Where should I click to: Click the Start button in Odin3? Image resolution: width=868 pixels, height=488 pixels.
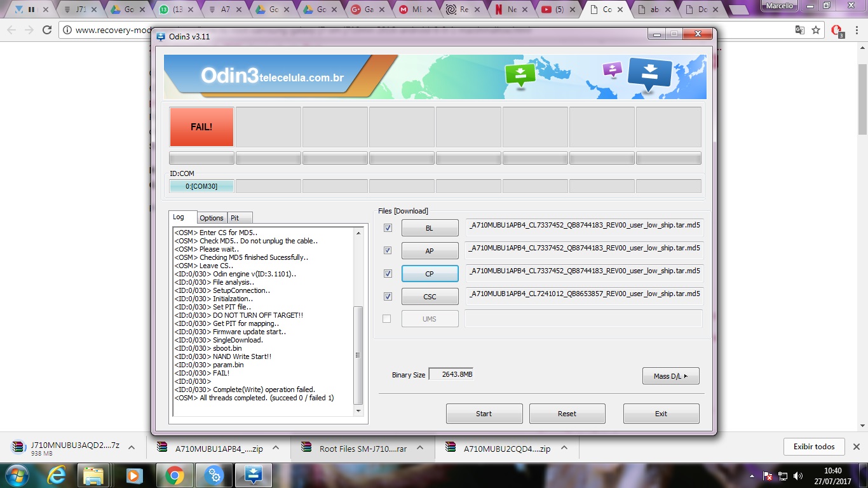(484, 414)
